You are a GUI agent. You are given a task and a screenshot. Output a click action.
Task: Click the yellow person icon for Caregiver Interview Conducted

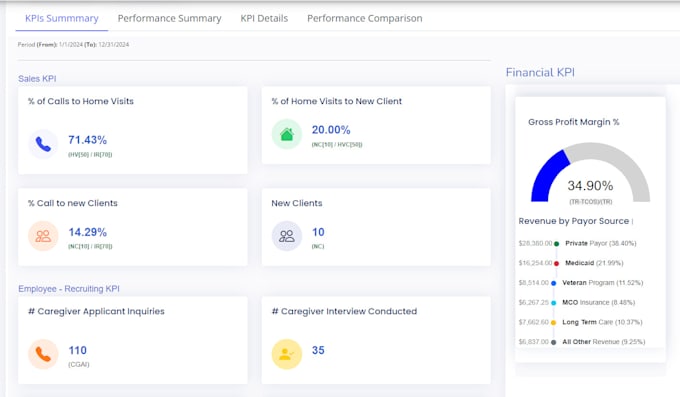tap(287, 354)
